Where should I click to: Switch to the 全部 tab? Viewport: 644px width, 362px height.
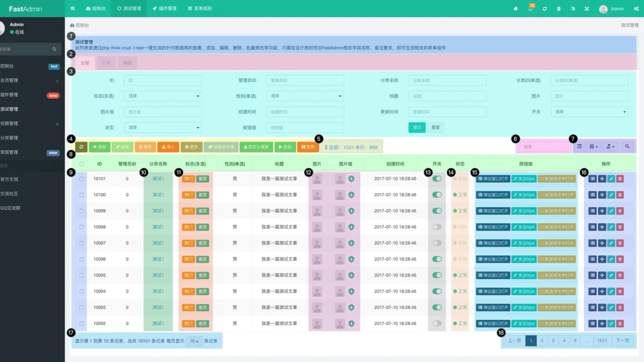click(85, 63)
